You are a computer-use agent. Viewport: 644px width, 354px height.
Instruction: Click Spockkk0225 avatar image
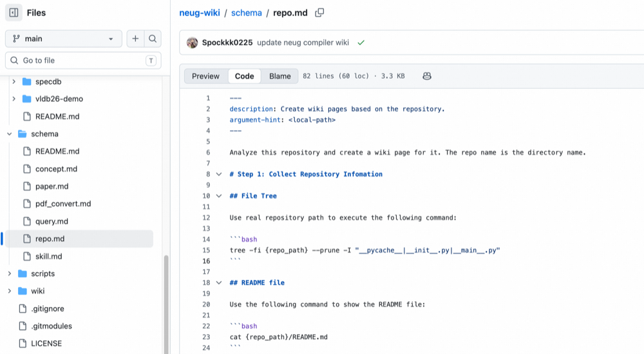click(x=192, y=43)
